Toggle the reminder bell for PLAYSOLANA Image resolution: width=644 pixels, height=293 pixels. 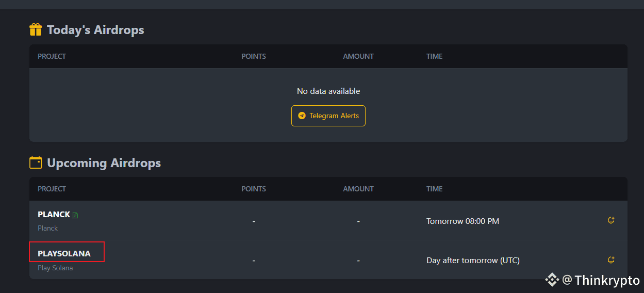click(611, 260)
